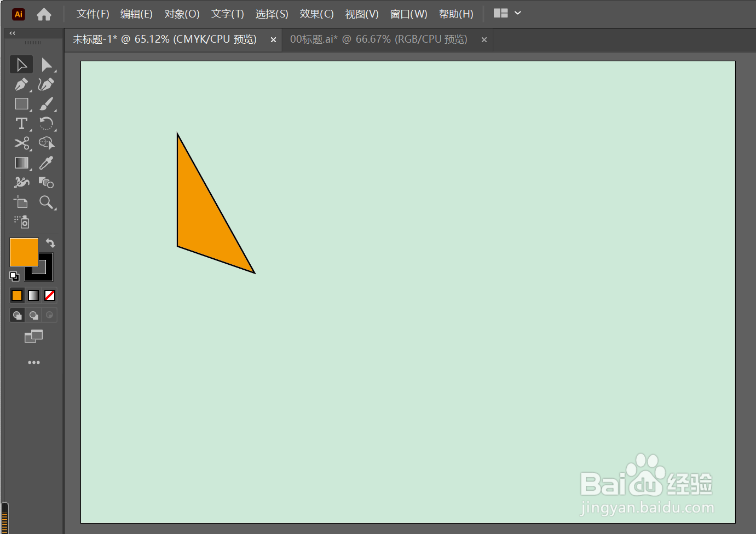Open the 对象(O) menu

[182, 14]
